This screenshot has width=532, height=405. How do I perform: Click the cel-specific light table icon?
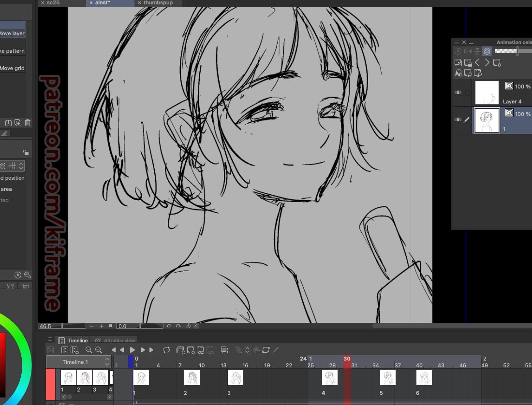(468, 73)
